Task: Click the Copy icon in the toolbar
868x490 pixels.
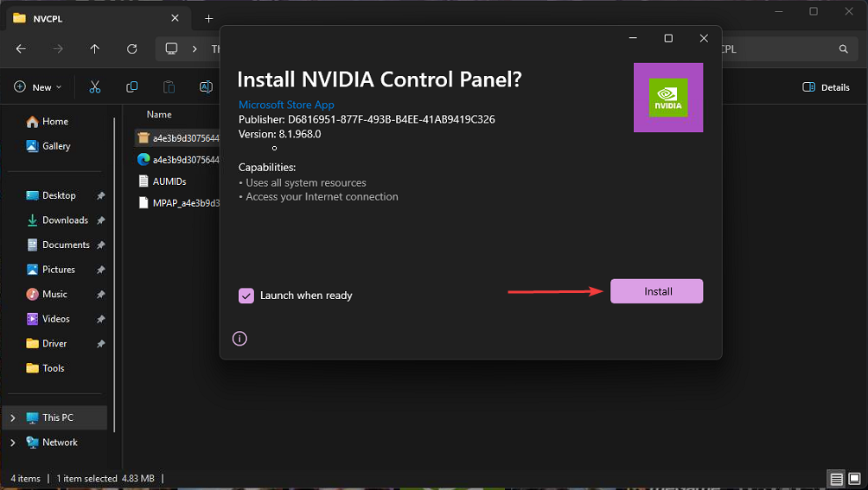Action: (x=132, y=87)
